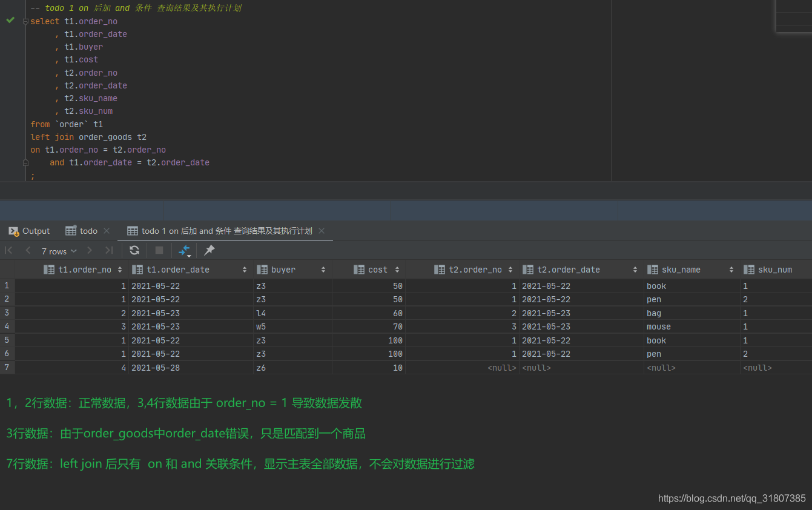Click the stop query button
This screenshot has width=812, height=510.
[159, 250]
